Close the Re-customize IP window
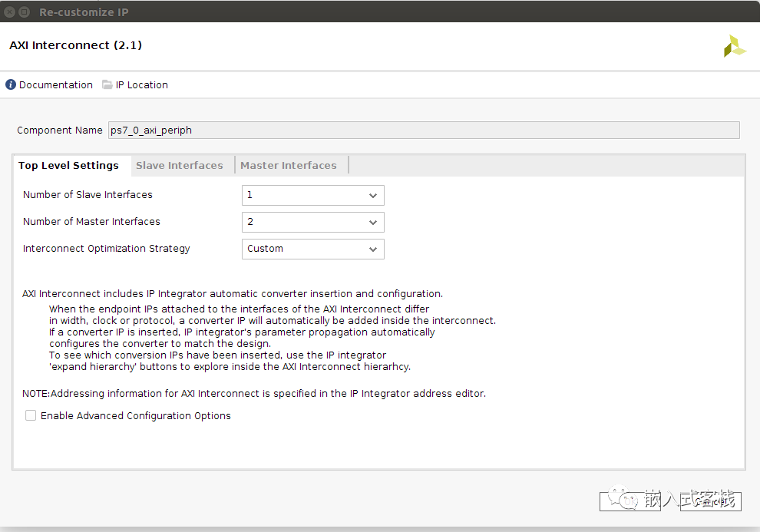The height and width of the screenshot is (532, 760). point(10,12)
